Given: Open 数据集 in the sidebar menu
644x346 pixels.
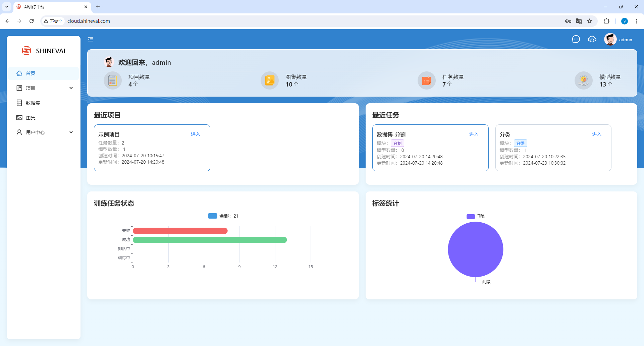Looking at the screenshot, I should coord(43,103).
